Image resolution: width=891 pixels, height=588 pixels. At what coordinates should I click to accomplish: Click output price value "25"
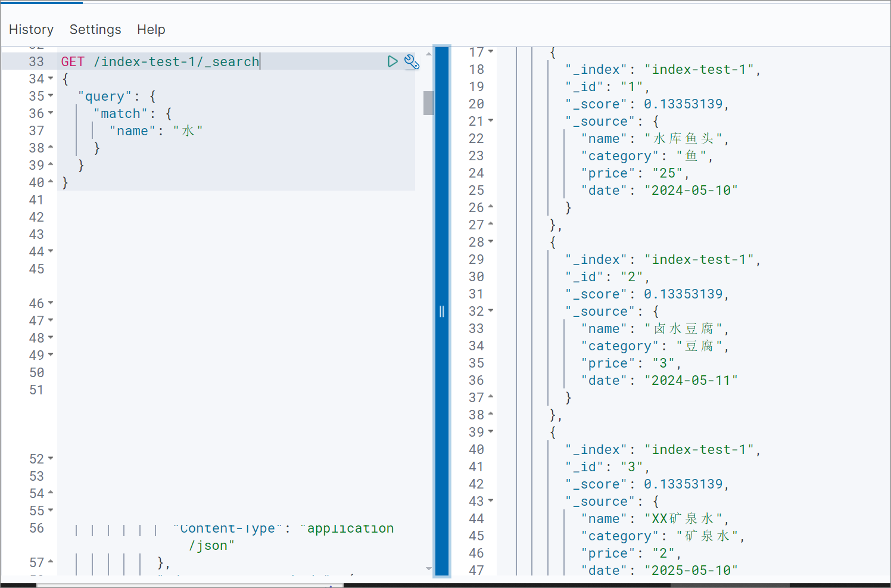coord(668,173)
